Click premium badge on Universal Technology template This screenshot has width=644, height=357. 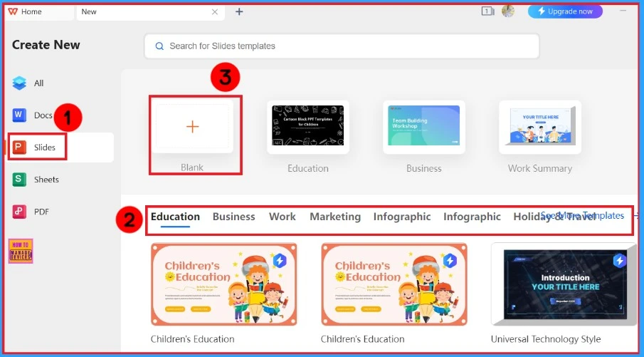[x=620, y=260]
